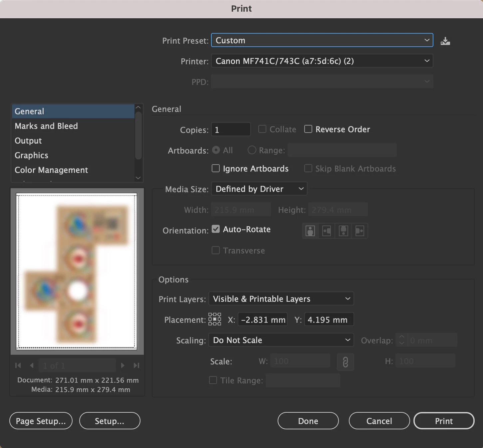Click the Tile Range input field
483x448 pixels.
(303, 380)
